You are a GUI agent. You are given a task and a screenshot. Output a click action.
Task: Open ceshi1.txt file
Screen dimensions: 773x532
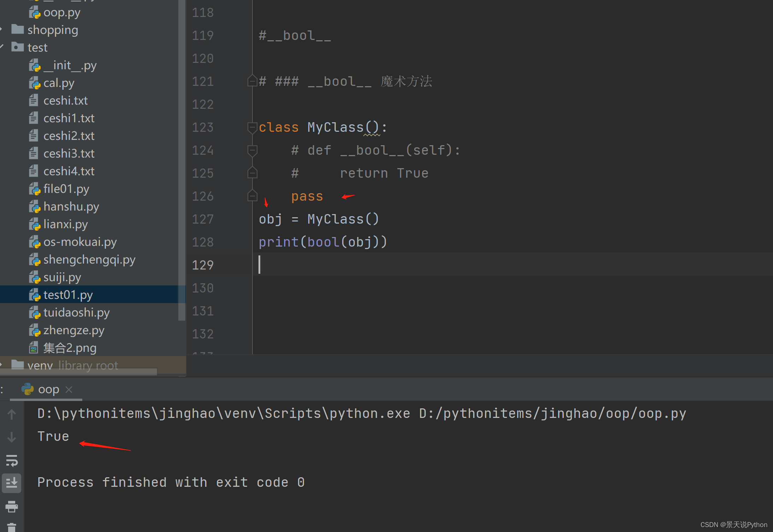click(x=69, y=118)
